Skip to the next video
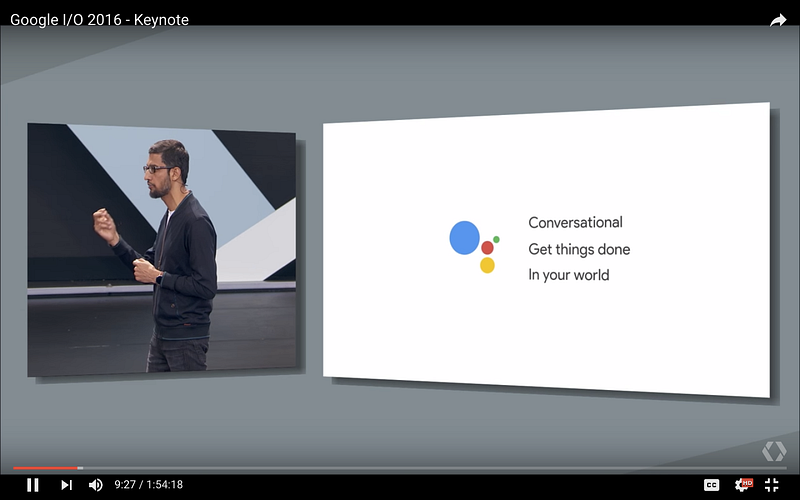This screenshot has width=800, height=500. 66,485
